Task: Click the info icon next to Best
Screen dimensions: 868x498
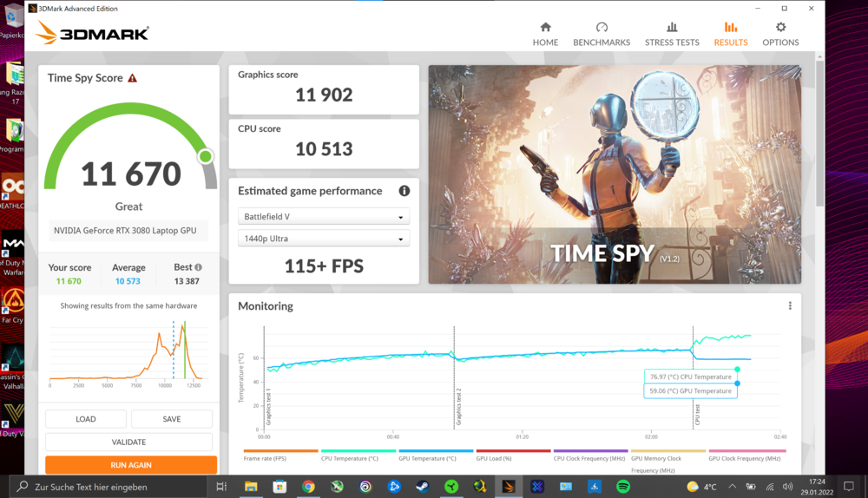Action: [199, 268]
